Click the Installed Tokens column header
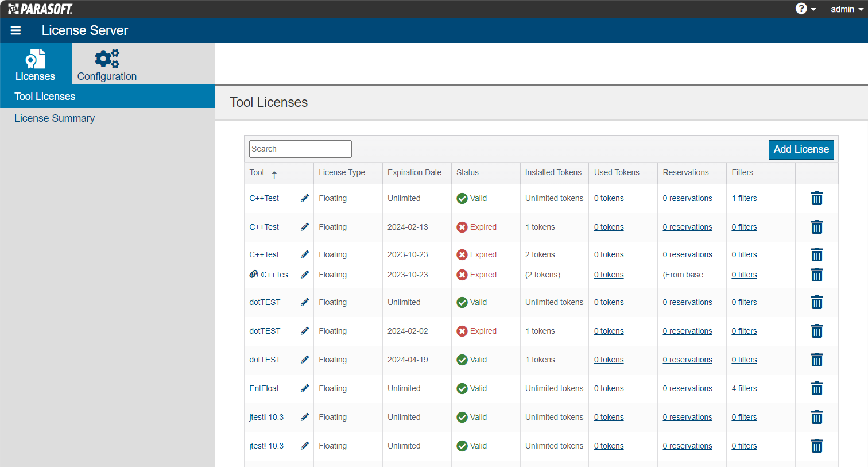Viewport: 868px width, 467px height. pyautogui.click(x=553, y=172)
